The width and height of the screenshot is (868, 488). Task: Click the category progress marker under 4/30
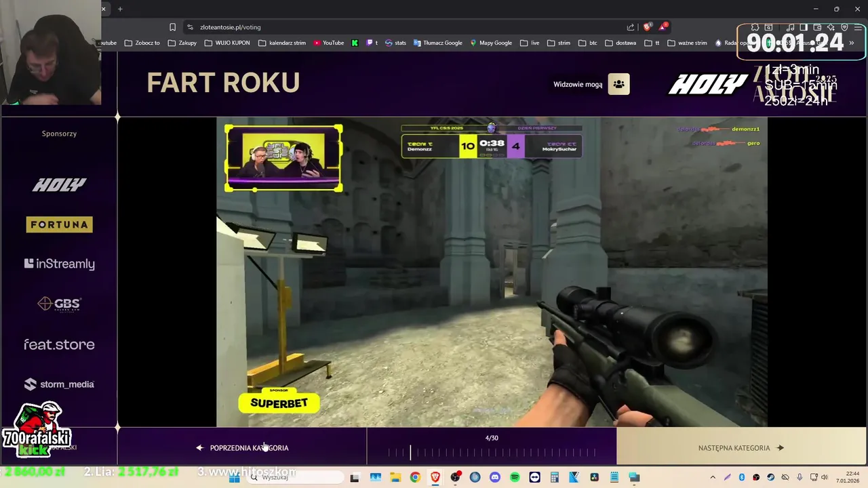pyautogui.click(x=410, y=453)
